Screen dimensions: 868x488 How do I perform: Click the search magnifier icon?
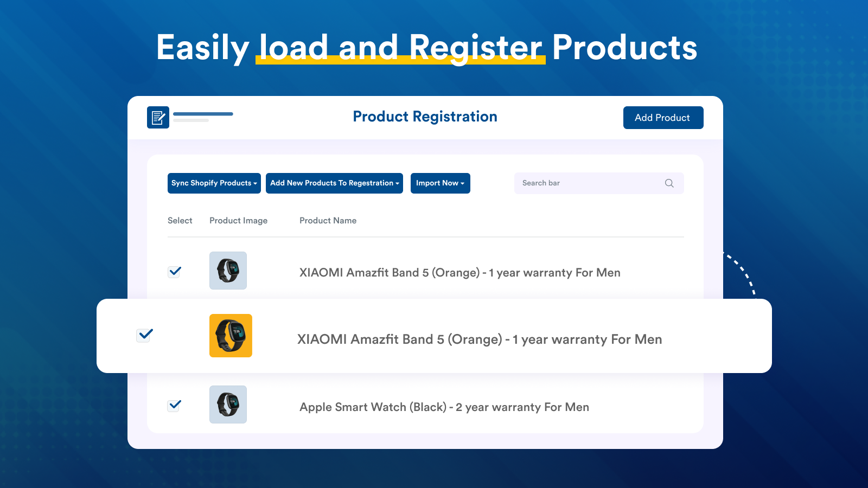tap(669, 183)
